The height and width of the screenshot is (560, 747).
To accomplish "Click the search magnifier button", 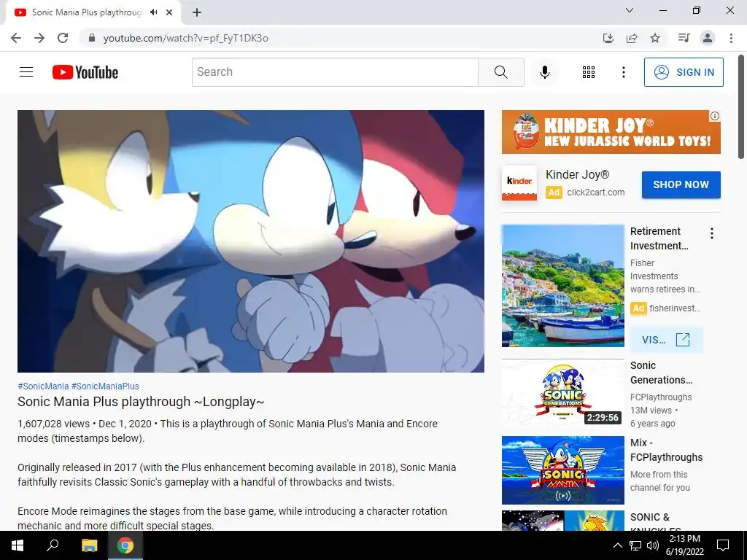I will coord(500,72).
